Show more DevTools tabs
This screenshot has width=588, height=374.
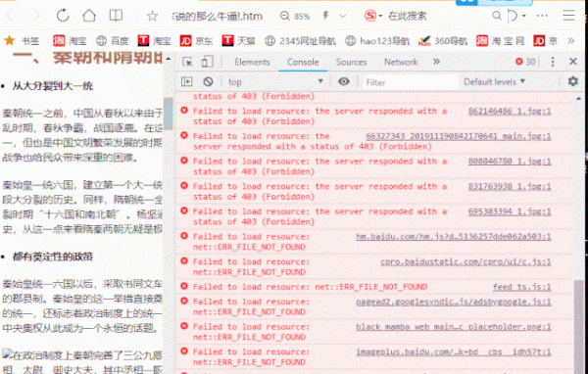[436, 62]
